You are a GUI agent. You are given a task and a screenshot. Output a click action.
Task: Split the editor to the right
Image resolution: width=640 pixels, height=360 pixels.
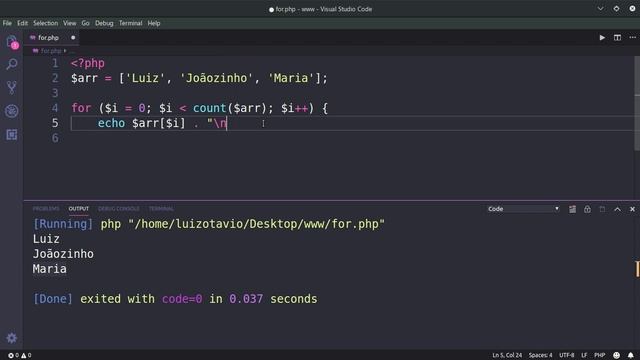coord(617,38)
